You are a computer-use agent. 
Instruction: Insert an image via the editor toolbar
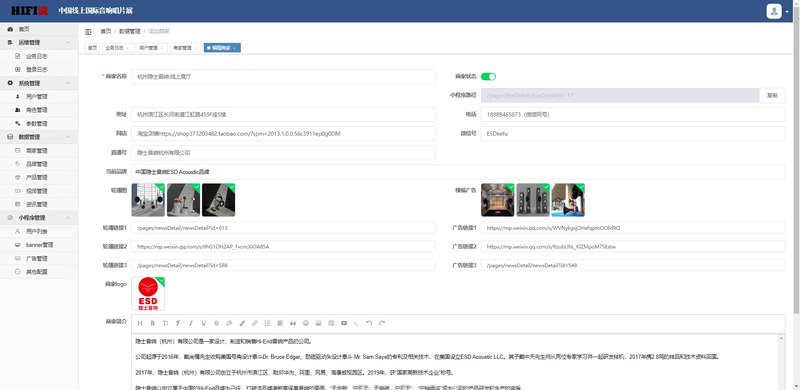(318, 323)
